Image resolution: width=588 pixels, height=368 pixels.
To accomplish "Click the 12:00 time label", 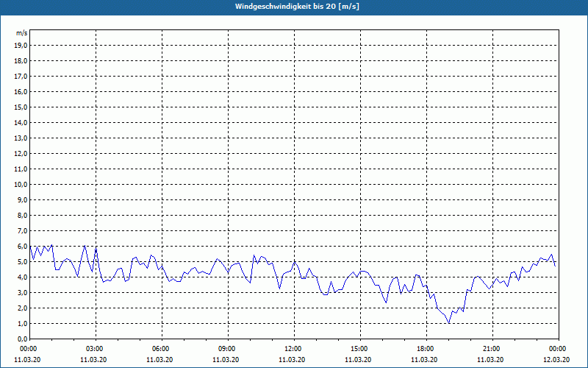I will pos(295,349).
